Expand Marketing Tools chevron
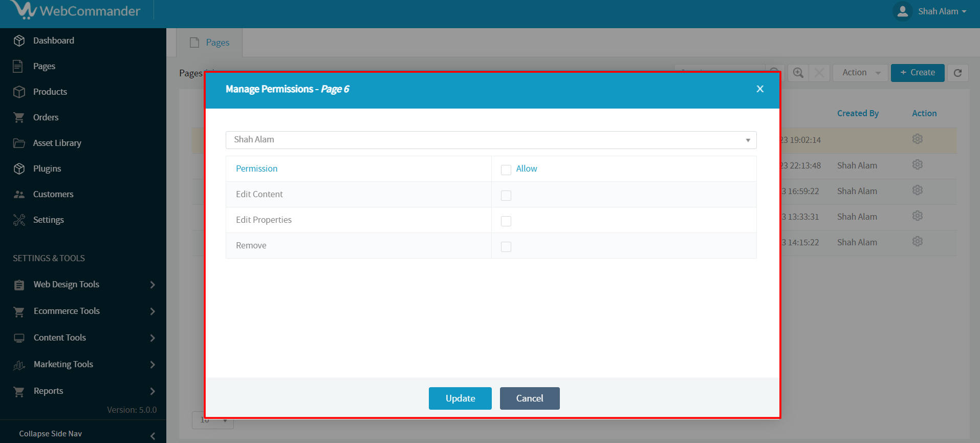980x443 pixels. tap(153, 365)
